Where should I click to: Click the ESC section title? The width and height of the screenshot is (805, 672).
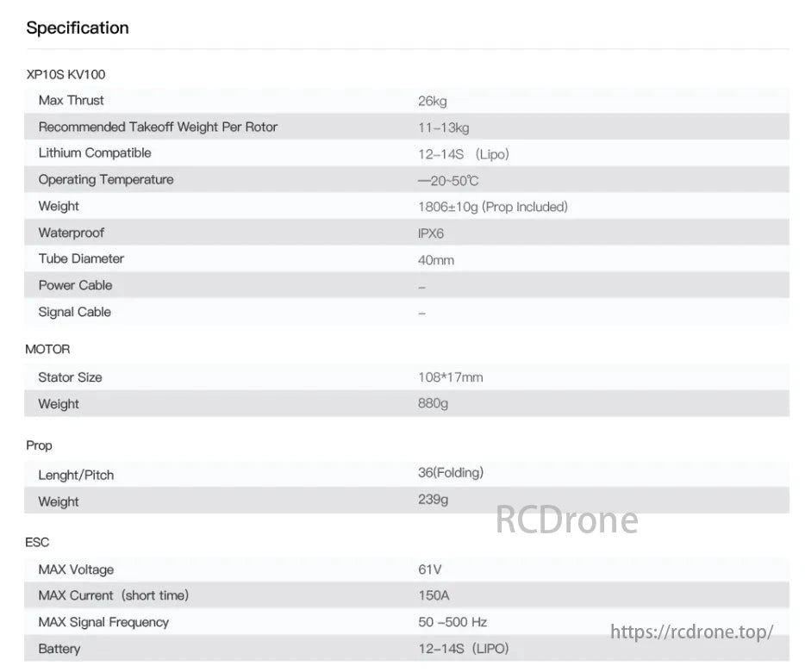(x=38, y=542)
